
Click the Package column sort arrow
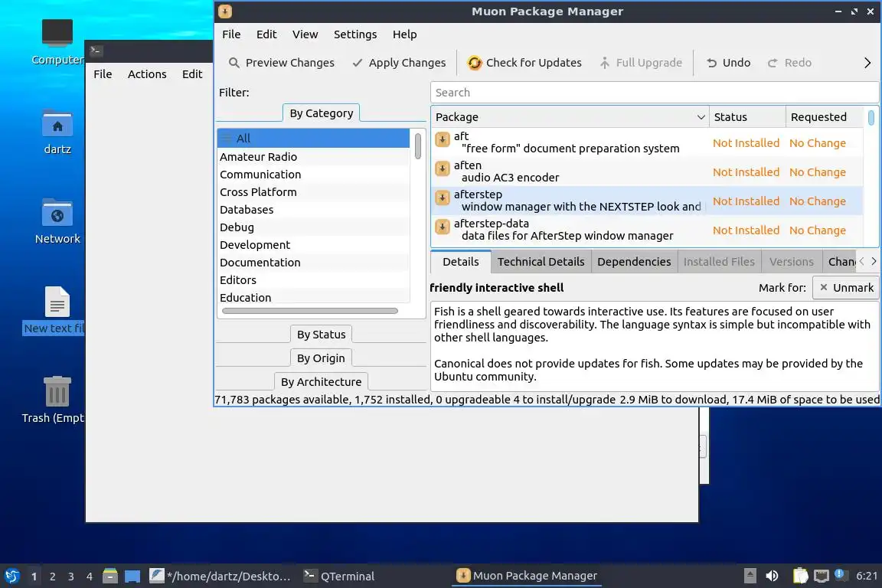click(x=701, y=117)
